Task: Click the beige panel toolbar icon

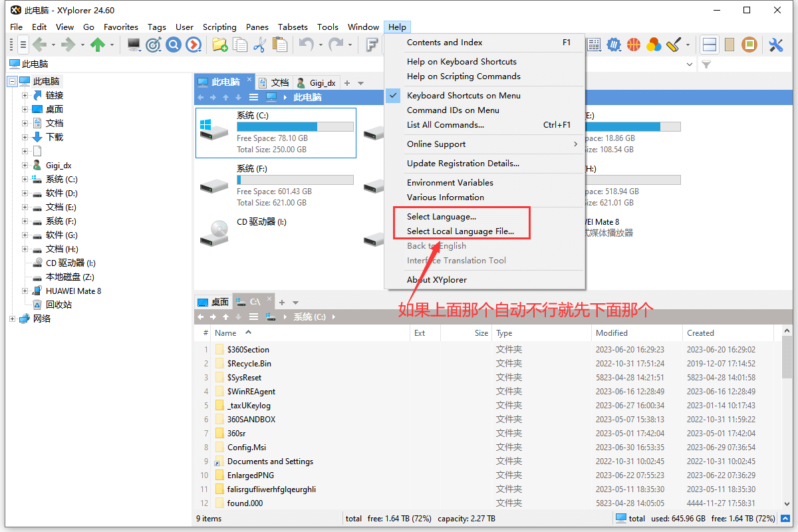Action: tap(730, 45)
